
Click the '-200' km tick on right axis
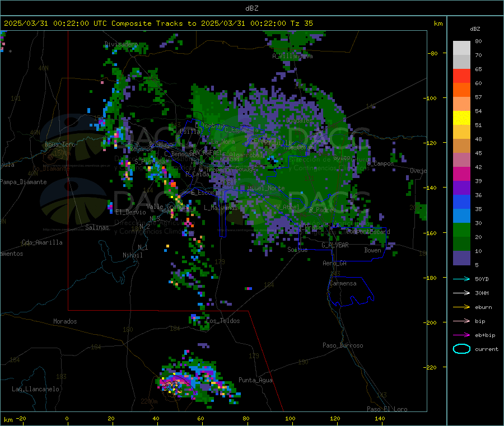[430, 322]
